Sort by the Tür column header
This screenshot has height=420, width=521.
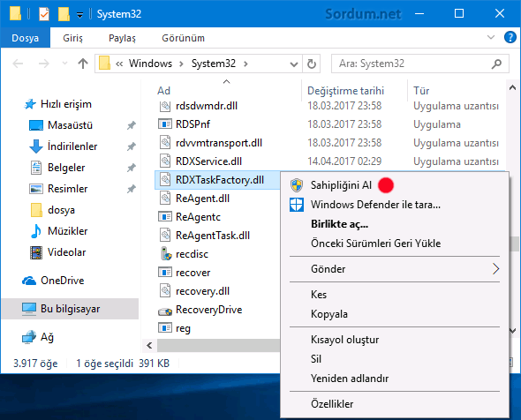pyautogui.click(x=421, y=90)
